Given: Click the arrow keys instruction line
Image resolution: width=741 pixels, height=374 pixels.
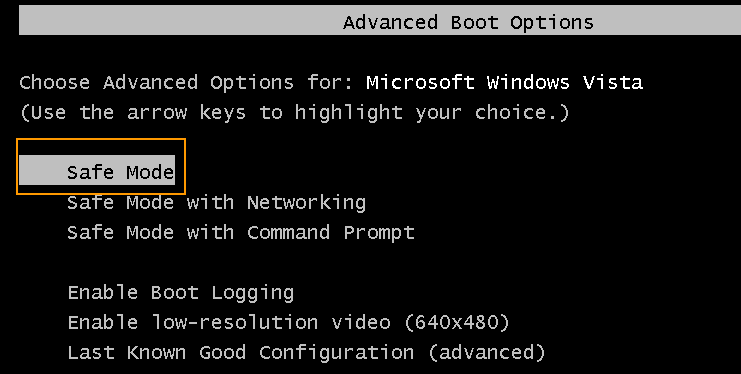Looking at the screenshot, I should coord(294,113).
